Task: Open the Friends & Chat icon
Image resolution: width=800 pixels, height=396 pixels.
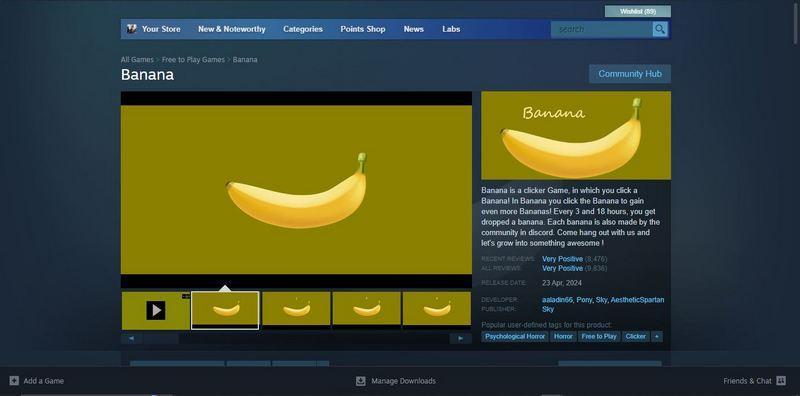Action: point(781,381)
